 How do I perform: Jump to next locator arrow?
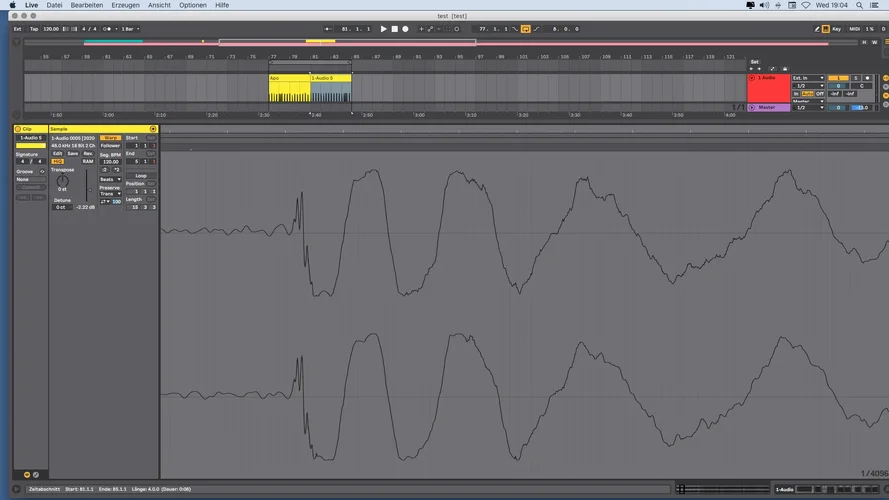(x=759, y=69)
